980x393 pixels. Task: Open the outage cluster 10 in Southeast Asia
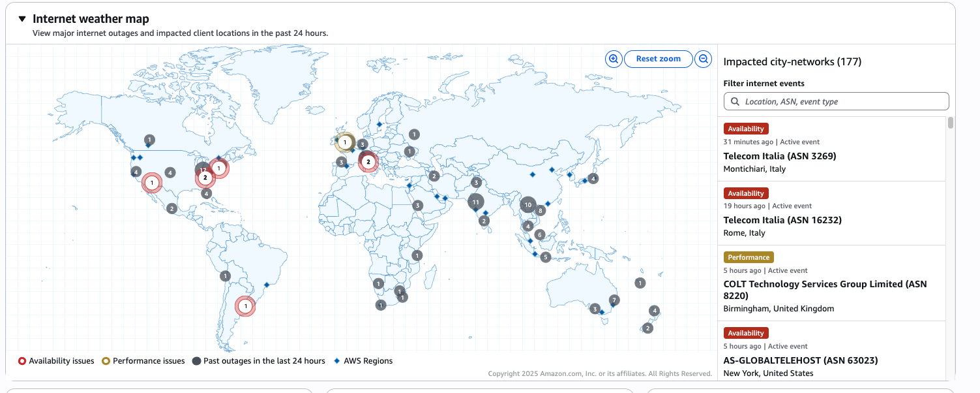pos(527,205)
